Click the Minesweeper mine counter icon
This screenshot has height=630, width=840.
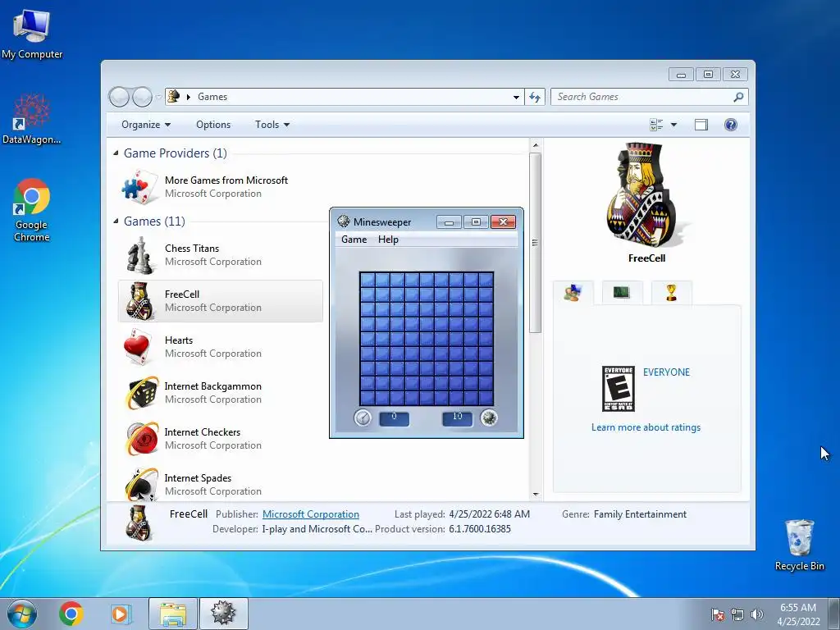[x=489, y=418]
